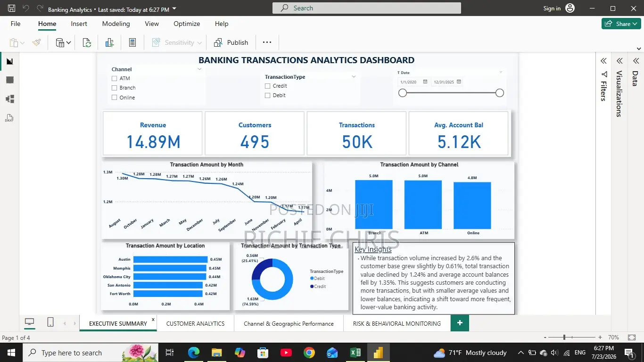Open the file name dropdown arrow

click(x=174, y=9)
